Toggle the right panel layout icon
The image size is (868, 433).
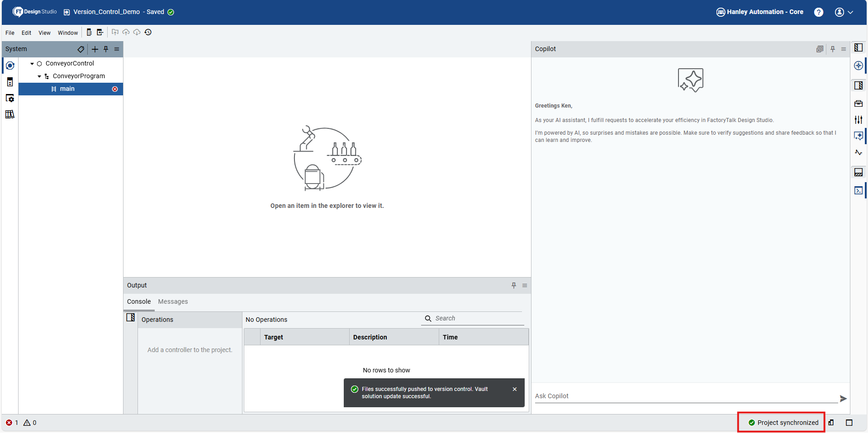(859, 85)
